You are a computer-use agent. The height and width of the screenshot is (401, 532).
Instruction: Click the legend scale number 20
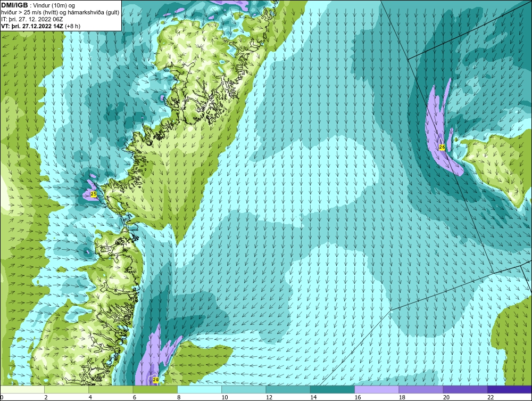(446, 398)
